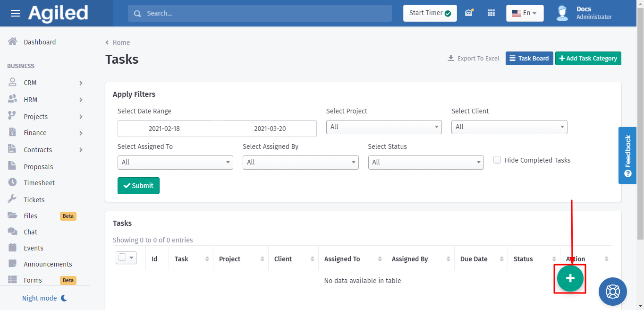644x310 pixels.
Task: Click the notifications icon in header
Action: (x=468, y=13)
